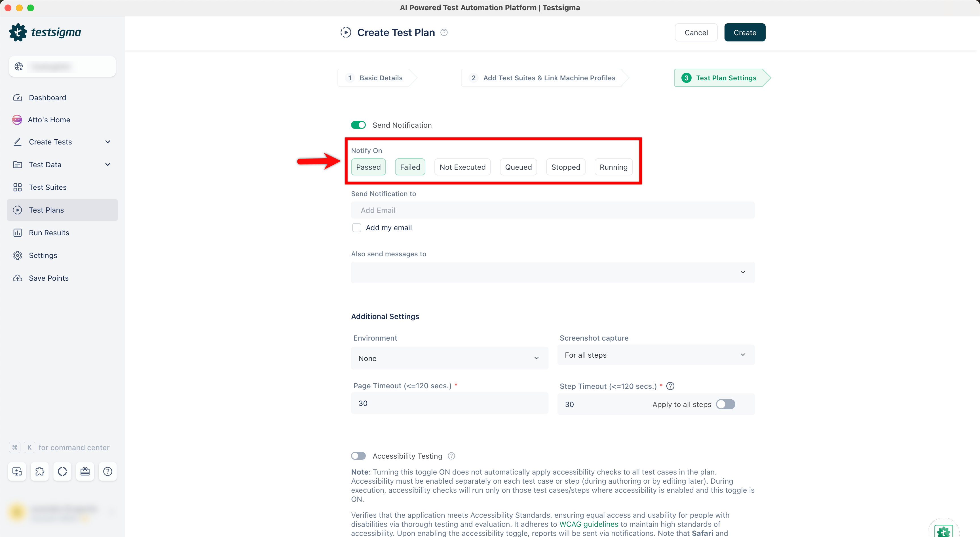This screenshot has height=537, width=980.
Task: Click the "Notify On" label
Action: point(366,151)
